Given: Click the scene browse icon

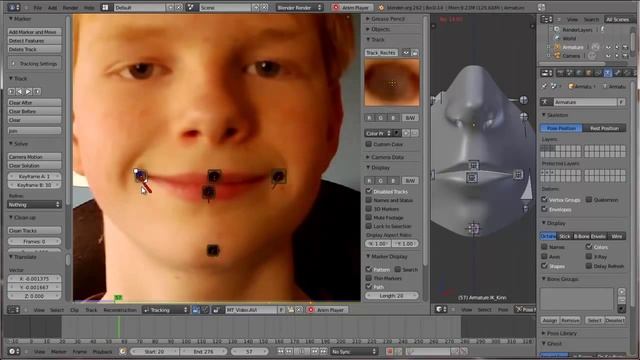Looking at the screenshot, I should tap(192, 7).
